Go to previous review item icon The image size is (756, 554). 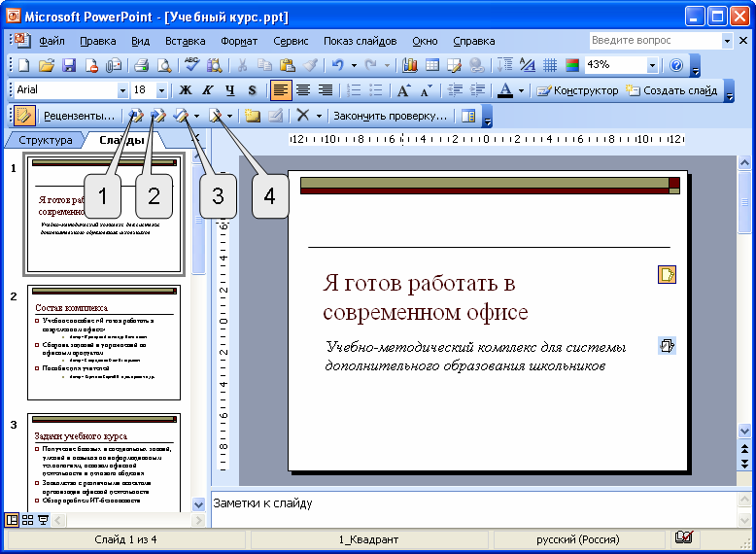pyautogui.click(x=136, y=116)
